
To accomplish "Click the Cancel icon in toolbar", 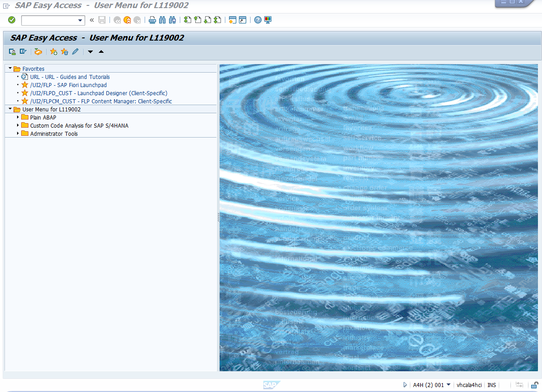I will [137, 20].
